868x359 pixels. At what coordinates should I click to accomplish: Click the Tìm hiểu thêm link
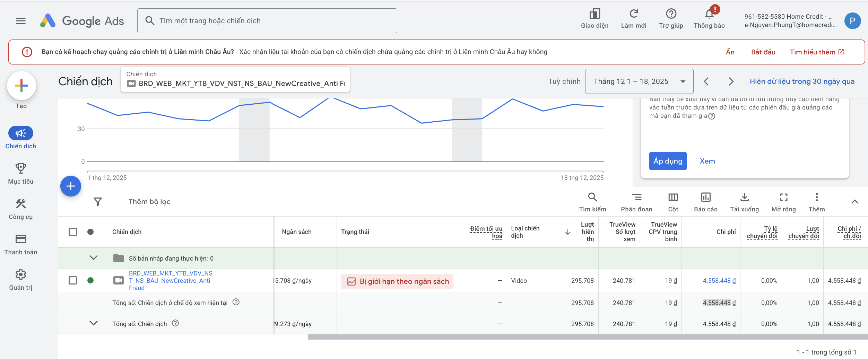click(816, 52)
